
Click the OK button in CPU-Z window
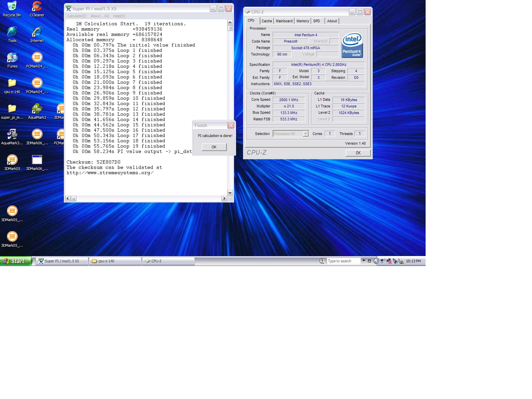click(358, 153)
